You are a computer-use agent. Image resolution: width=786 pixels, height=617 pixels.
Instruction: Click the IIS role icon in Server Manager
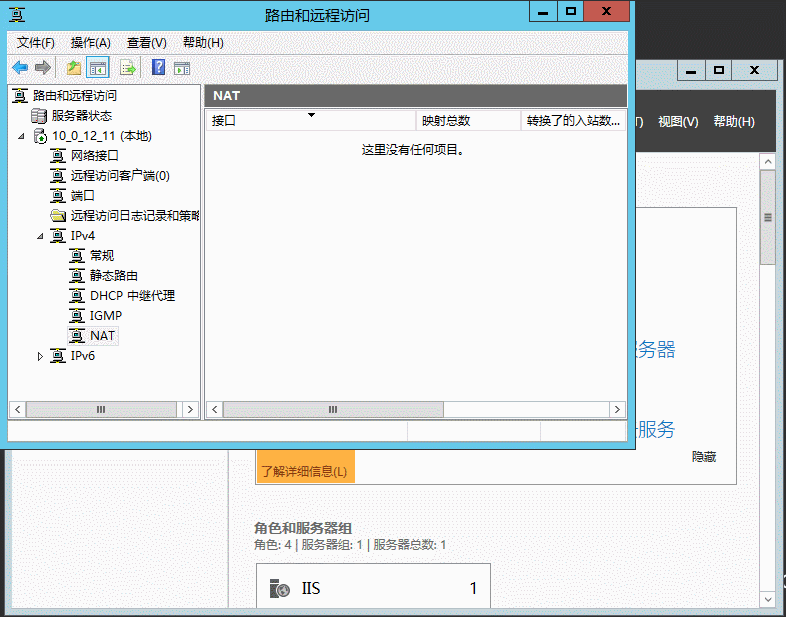[279, 588]
